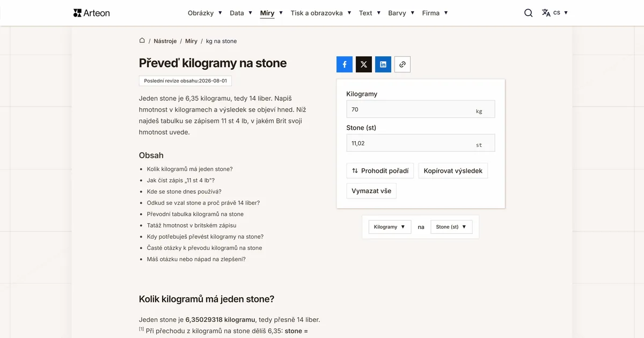The height and width of the screenshot is (338, 644).
Task: Jump to Máš otázku nebo nápad
Action: pyautogui.click(x=196, y=259)
